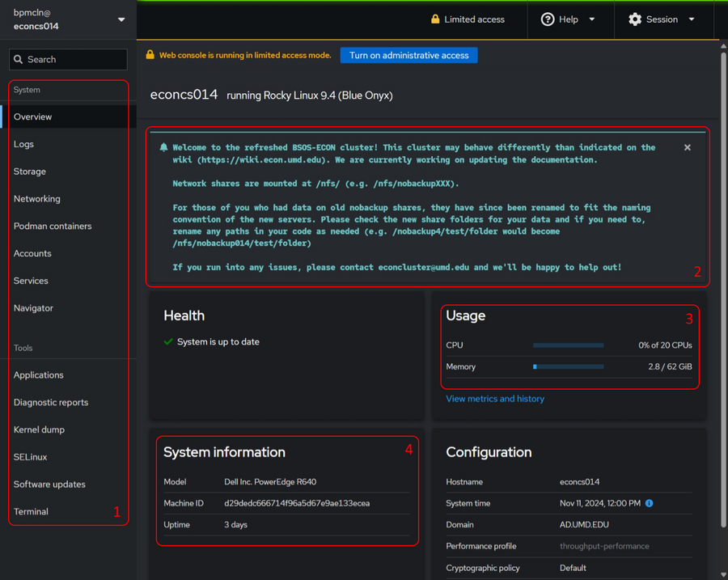Viewport: 728px width, 580px height.
Task: Click the System information heading
Action: pyautogui.click(x=224, y=452)
